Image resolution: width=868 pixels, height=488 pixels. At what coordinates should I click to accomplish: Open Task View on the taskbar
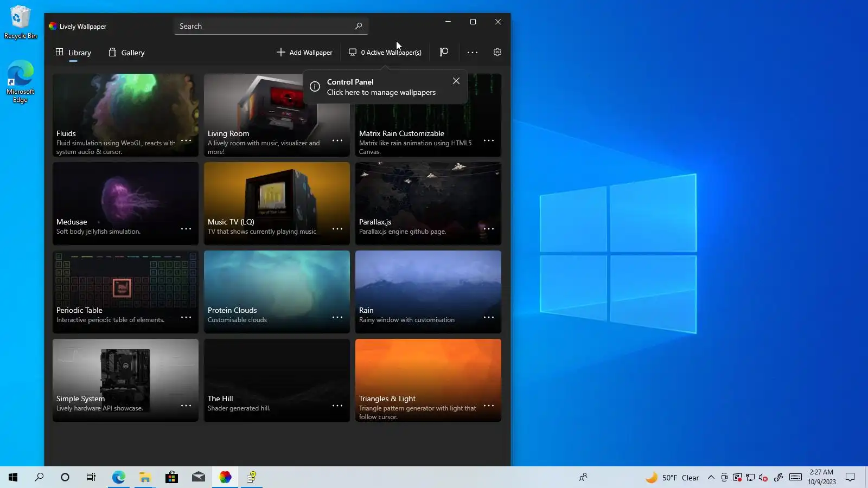click(91, 477)
